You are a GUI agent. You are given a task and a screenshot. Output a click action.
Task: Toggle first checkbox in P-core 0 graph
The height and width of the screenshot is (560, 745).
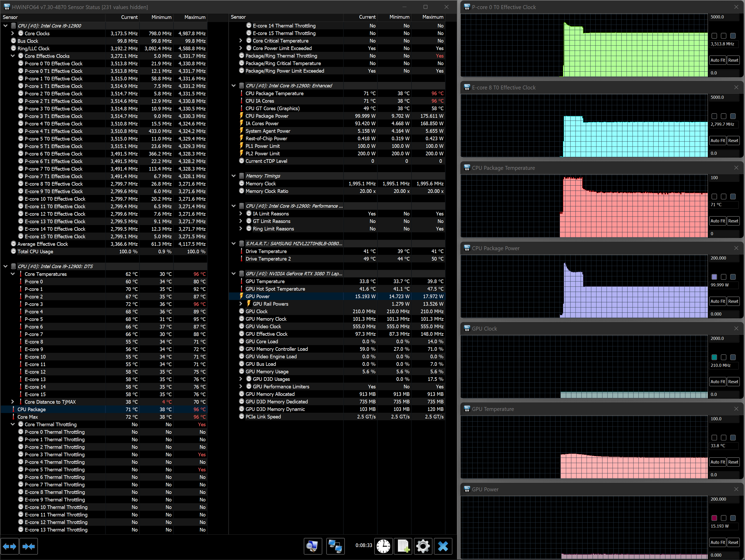click(714, 36)
